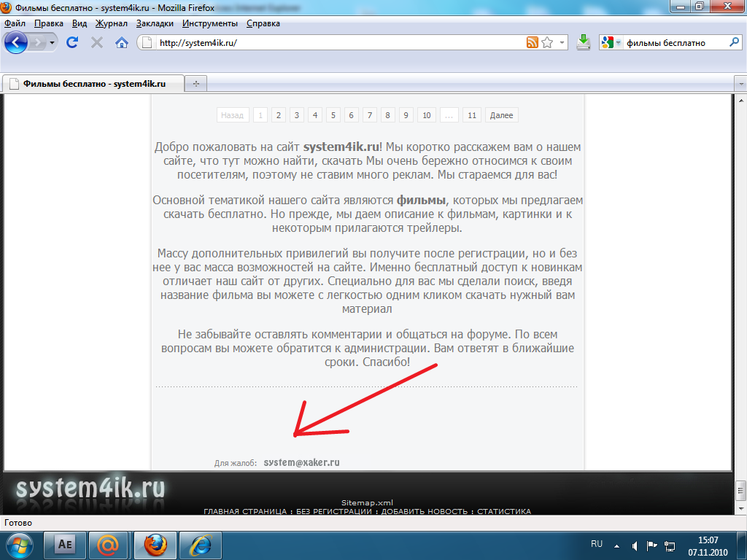Open a new tab with the plus button
Screen dimensions: 747x560
[x=196, y=84]
